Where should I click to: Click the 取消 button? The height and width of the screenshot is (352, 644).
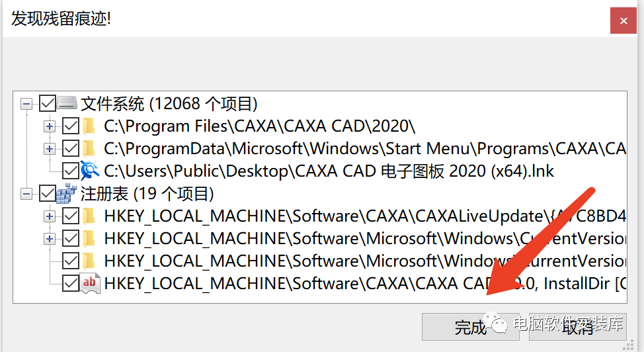[x=578, y=327]
